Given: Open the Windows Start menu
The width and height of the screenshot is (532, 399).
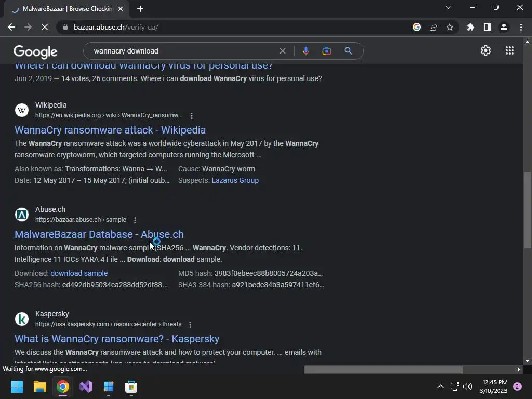Looking at the screenshot, I should tap(17, 387).
